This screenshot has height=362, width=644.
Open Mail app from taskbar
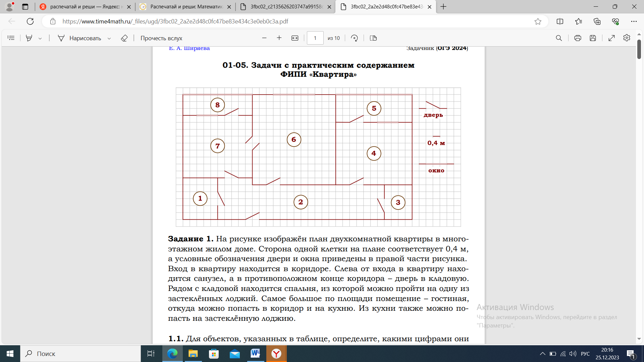click(235, 354)
